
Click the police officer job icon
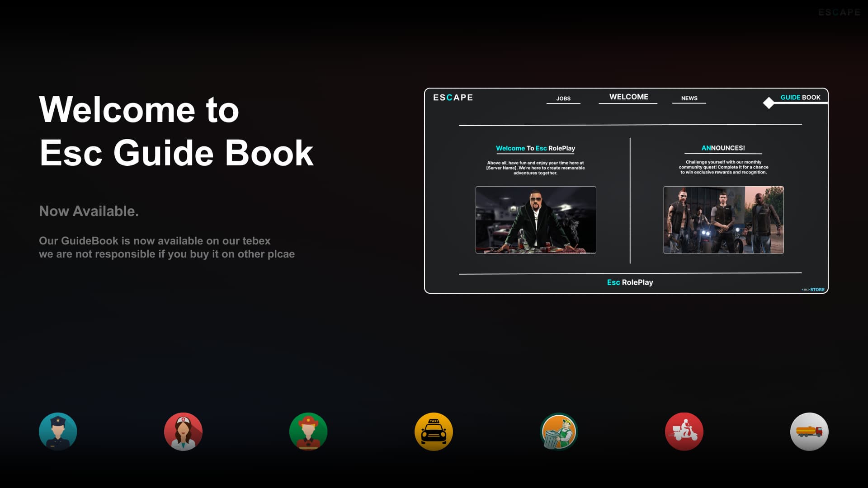pos(58,432)
